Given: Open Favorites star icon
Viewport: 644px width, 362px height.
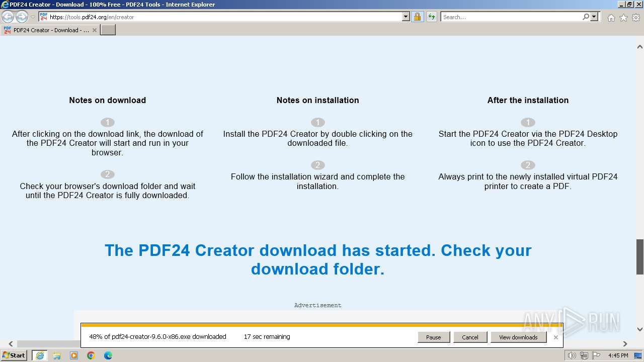Looking at the screenshot, I should pyautogui.click(x=623, y=18).
